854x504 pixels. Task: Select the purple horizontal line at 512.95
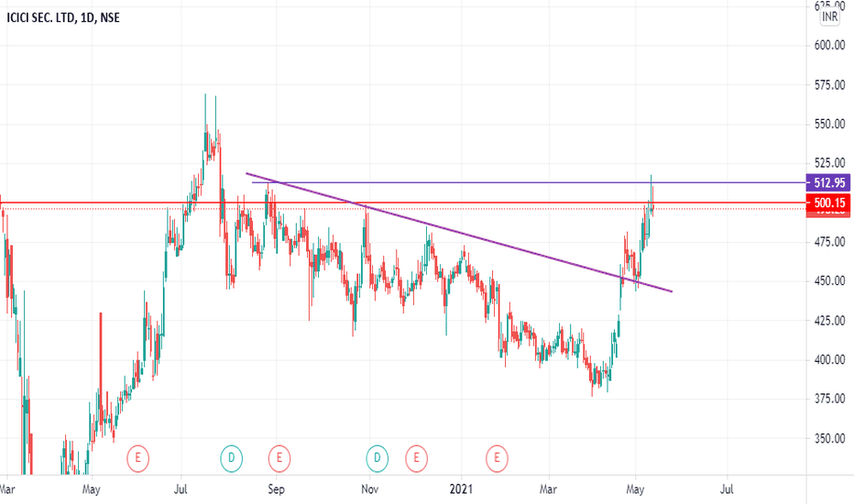click(x=529, y=182)
